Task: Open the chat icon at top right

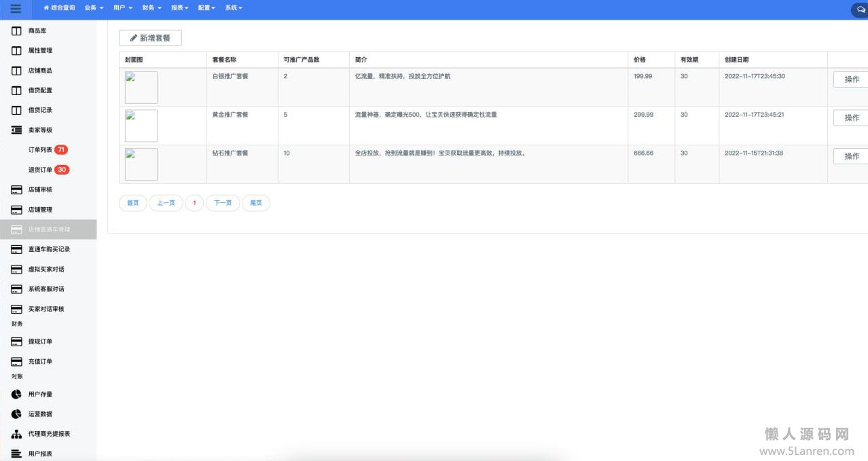Action: coord(861,10)
